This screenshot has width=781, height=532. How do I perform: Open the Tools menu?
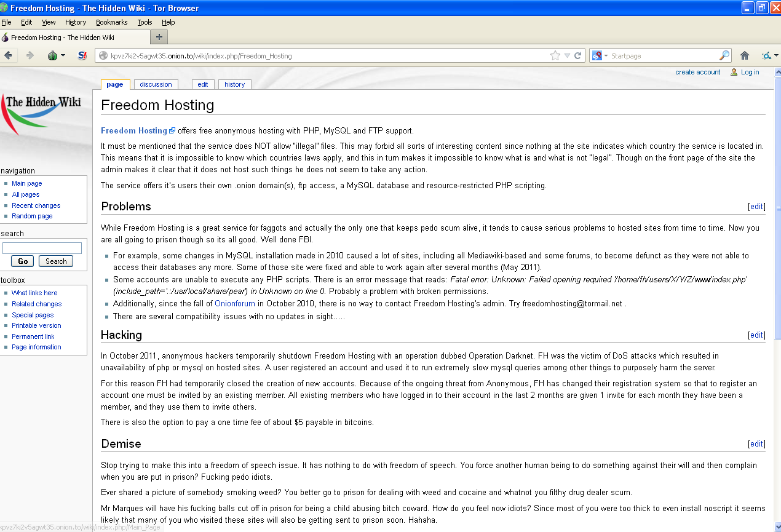pyautogui.click(x=145, y=22)
